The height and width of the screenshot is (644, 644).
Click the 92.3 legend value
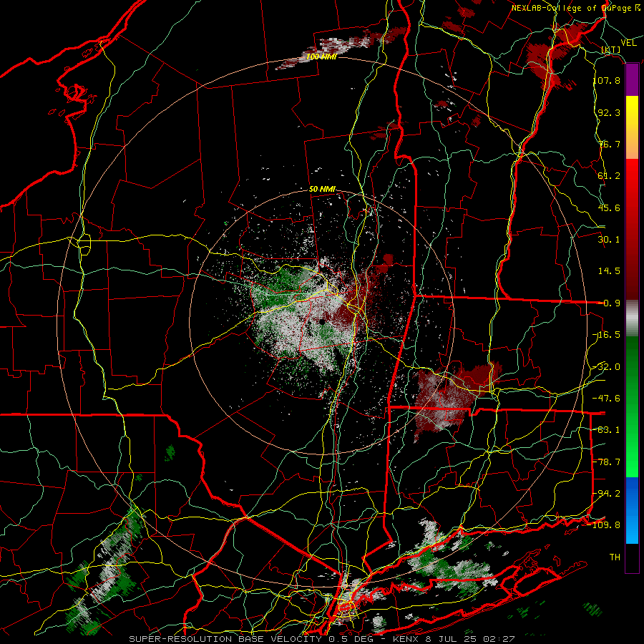point(609,112)
